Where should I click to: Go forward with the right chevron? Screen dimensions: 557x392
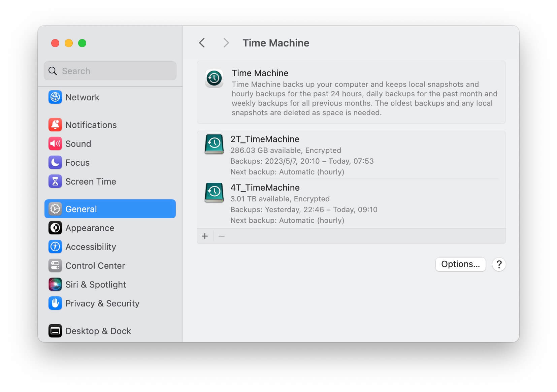pos(226,43)
